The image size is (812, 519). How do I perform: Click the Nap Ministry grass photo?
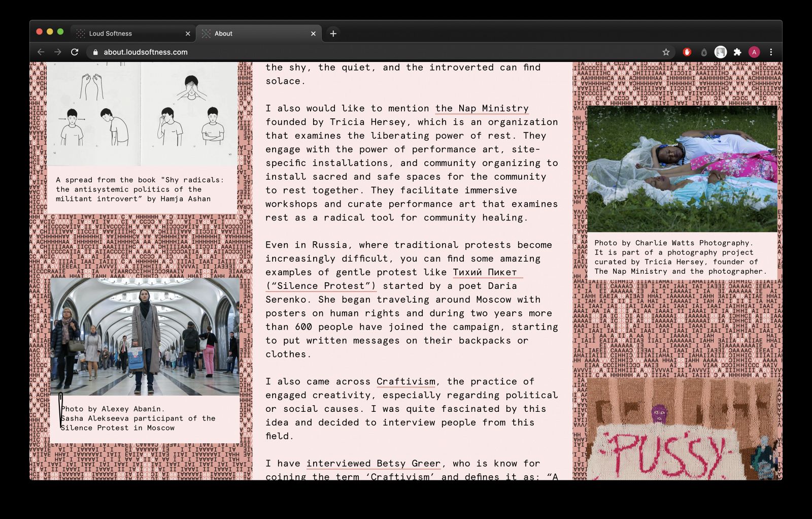682,169
